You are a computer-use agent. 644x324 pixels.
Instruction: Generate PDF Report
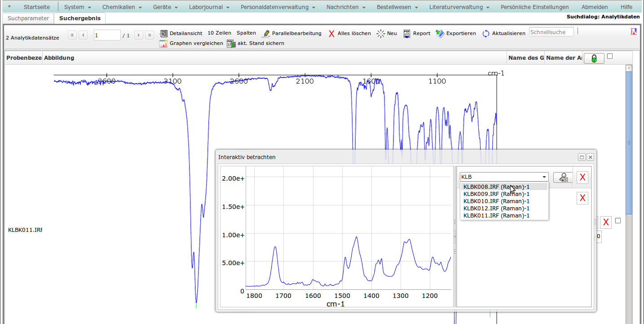(407, 33)
